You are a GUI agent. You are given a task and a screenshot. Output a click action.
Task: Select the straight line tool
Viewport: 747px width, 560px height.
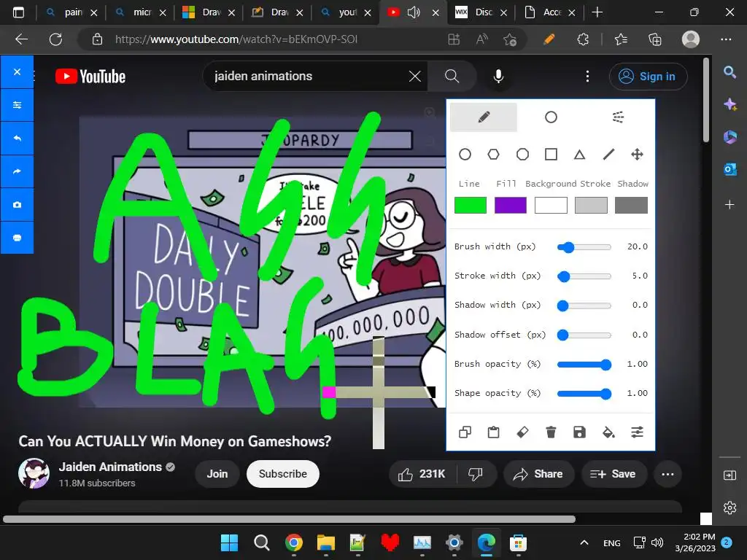(608, 155)
